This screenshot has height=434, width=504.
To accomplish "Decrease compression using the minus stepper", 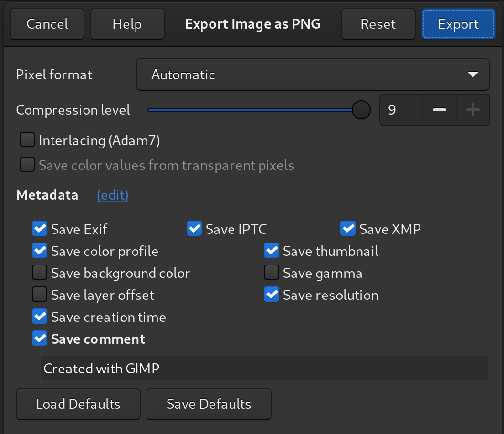I will pyautogui.click(x=439, y=110).
